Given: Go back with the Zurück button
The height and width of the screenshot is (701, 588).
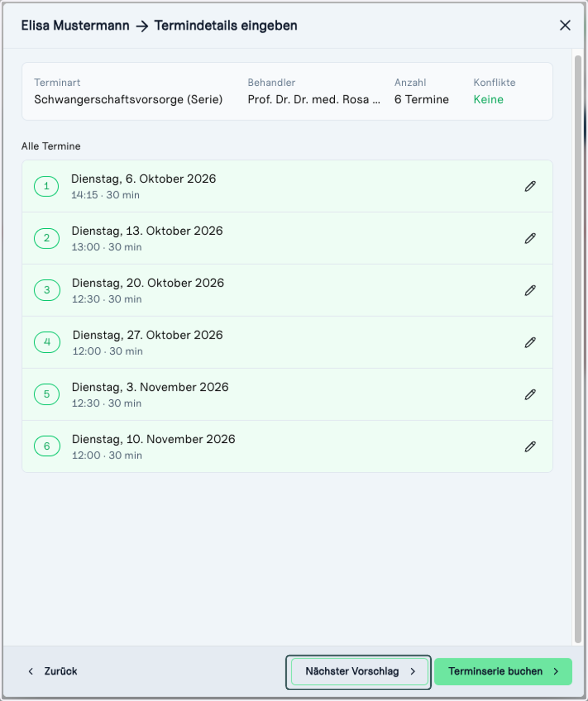Looking at the screenshot, I should coord(52,671).
